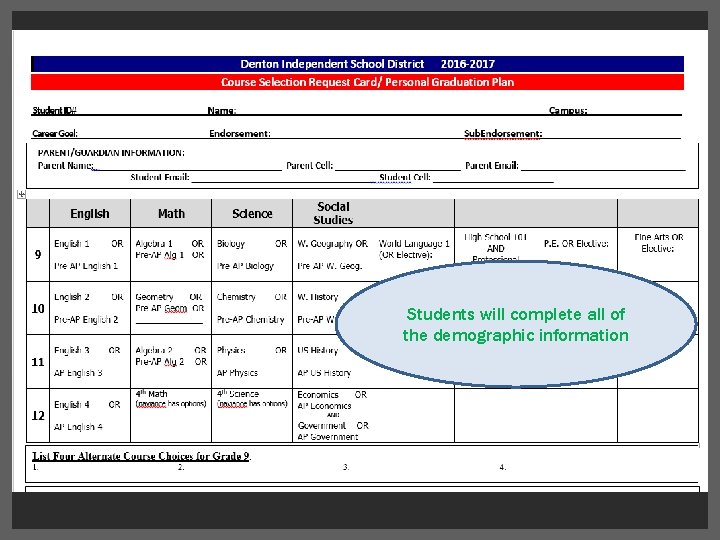Viewport: 720px width, 540px height.
Task: Click the Fine Arts OR Elective cell
Action: (x=658, y=242)
